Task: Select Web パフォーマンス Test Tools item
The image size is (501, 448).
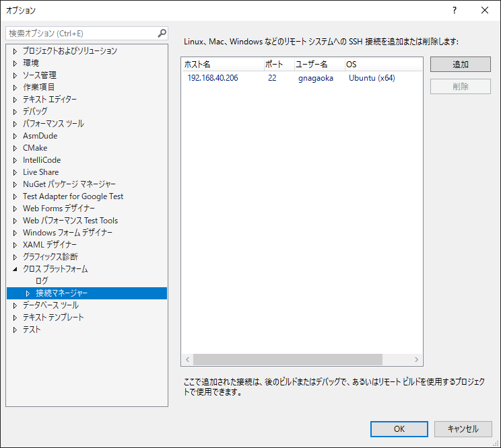Action: [x=70, y=221]
